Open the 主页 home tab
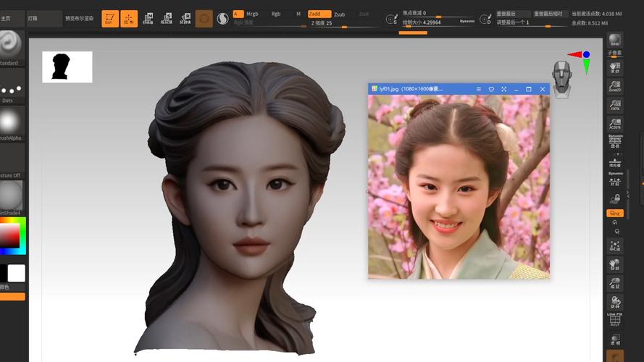644x362 pixels. pos(10,17)
